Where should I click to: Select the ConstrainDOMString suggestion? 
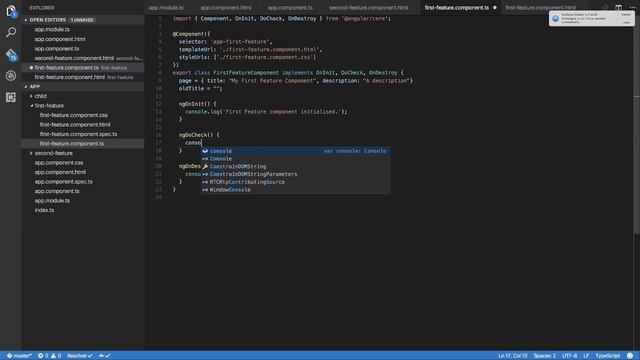click(x=296, y=167)
